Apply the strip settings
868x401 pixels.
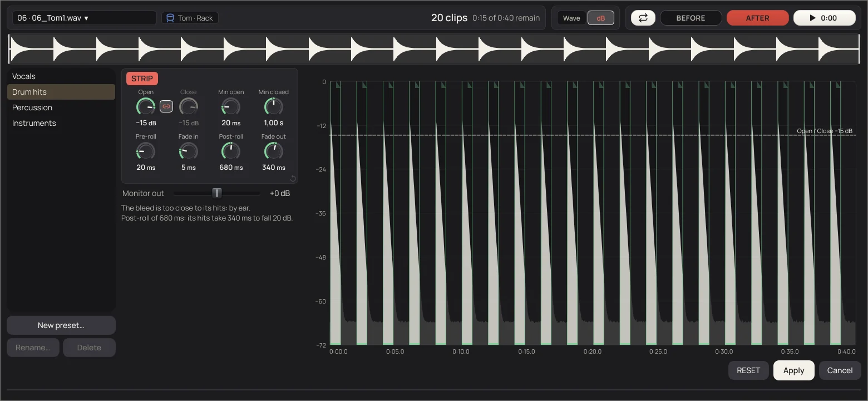click(x=793, y=370)
